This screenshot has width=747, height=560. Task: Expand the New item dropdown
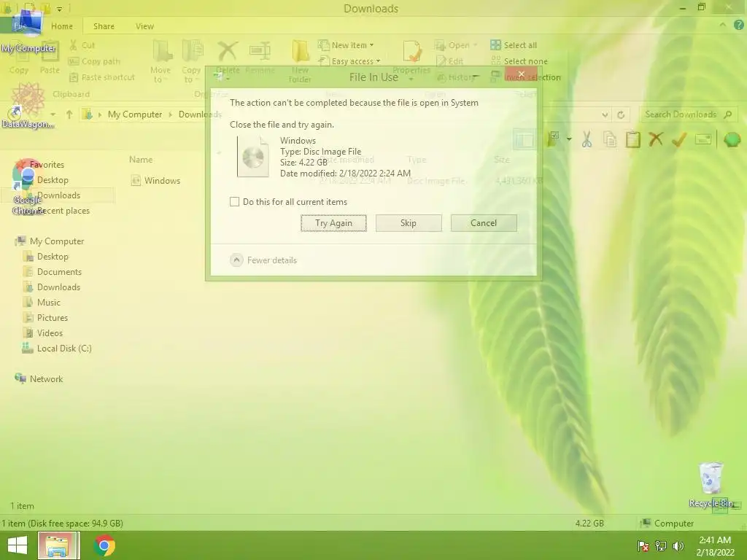pyautogui.click(x=346, y=45)
